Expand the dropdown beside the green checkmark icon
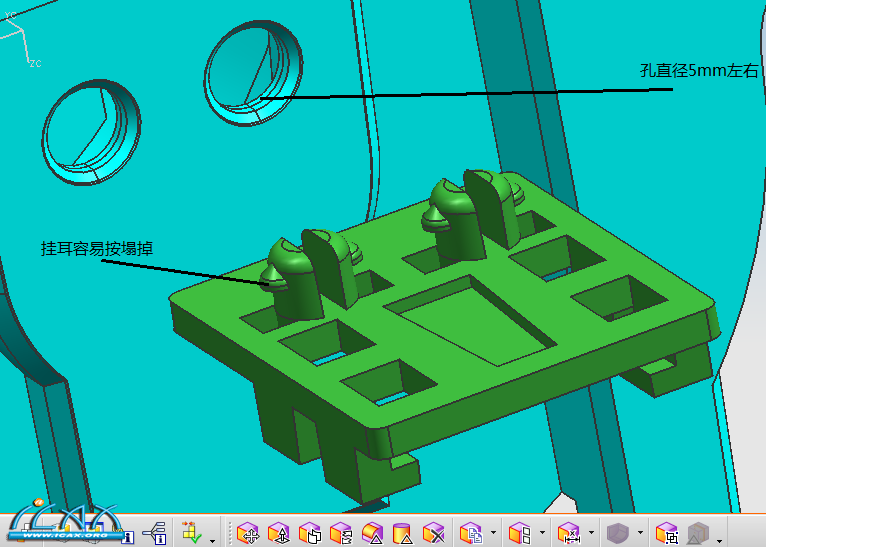This screenshot has width=873, height=547. (212, 541)
